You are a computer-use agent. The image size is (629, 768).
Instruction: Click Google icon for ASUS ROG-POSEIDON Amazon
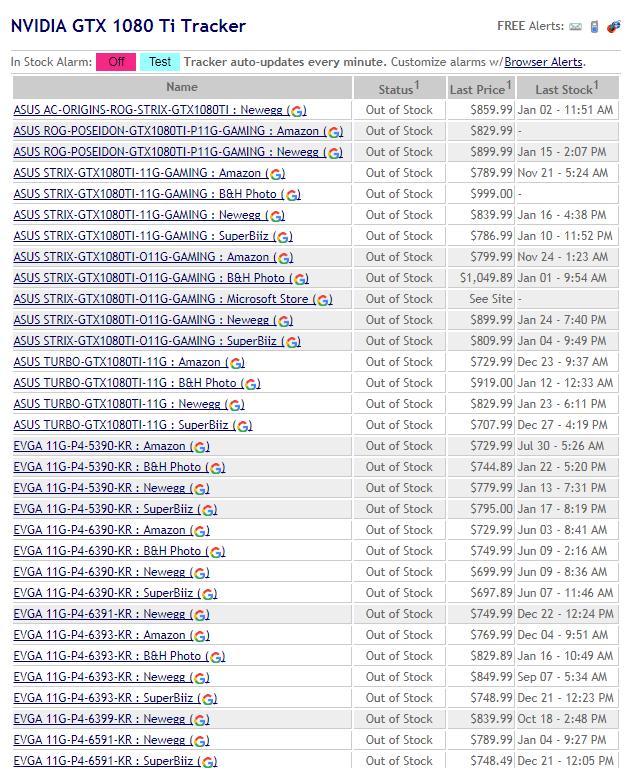[x=335, y=132]
